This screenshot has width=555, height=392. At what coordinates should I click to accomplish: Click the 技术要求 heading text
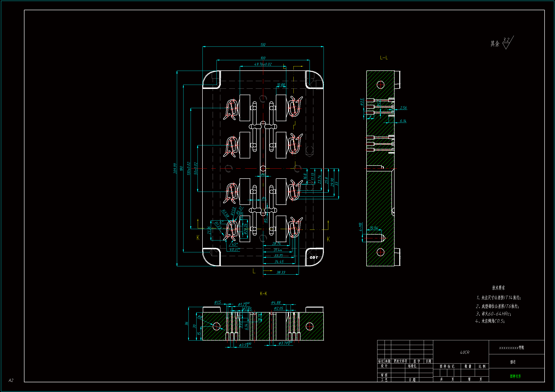[499, 288]
